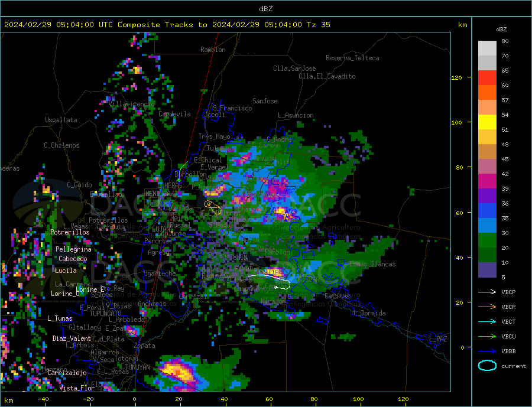
Task: Click the 'VBCR' legend label
Action: click(x=508, y=307)
